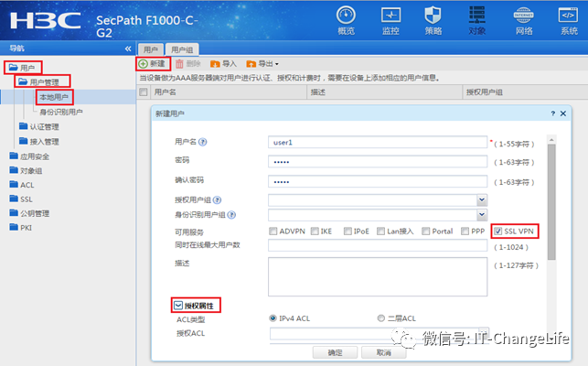This screenshot has height=366, width=588.
Task: Open the 对象组 folder
Action: [x=26, y=171]
